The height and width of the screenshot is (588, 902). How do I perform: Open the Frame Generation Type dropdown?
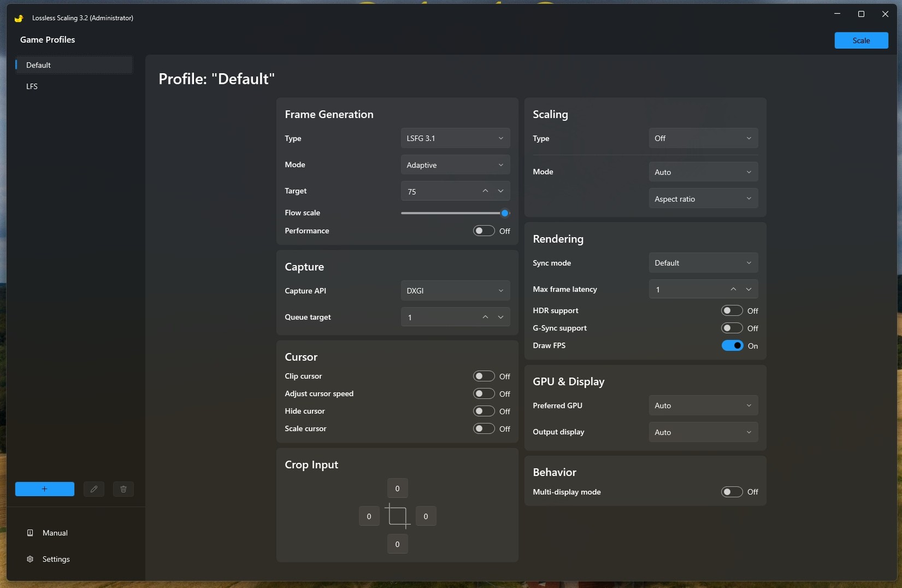pos(455,138)
